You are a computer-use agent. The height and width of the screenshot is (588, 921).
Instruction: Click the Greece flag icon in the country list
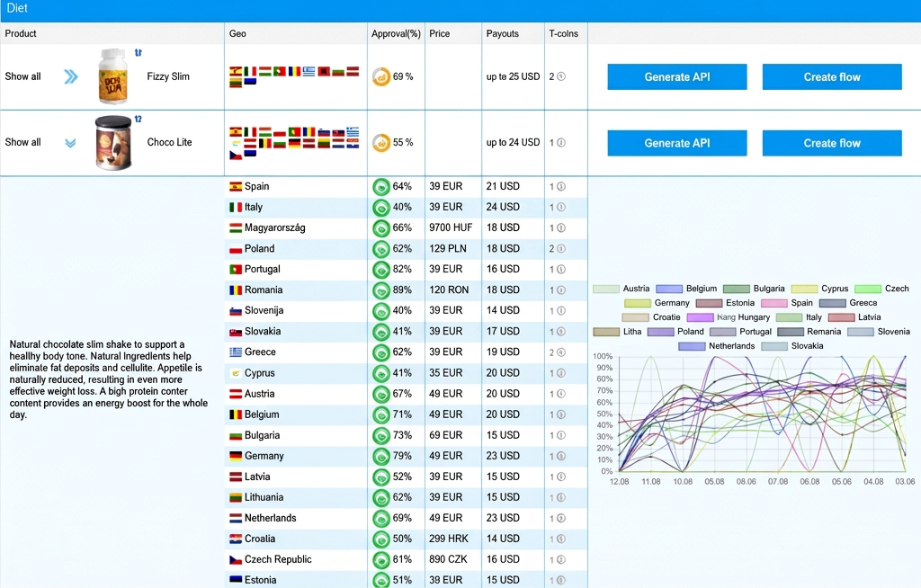236,352
